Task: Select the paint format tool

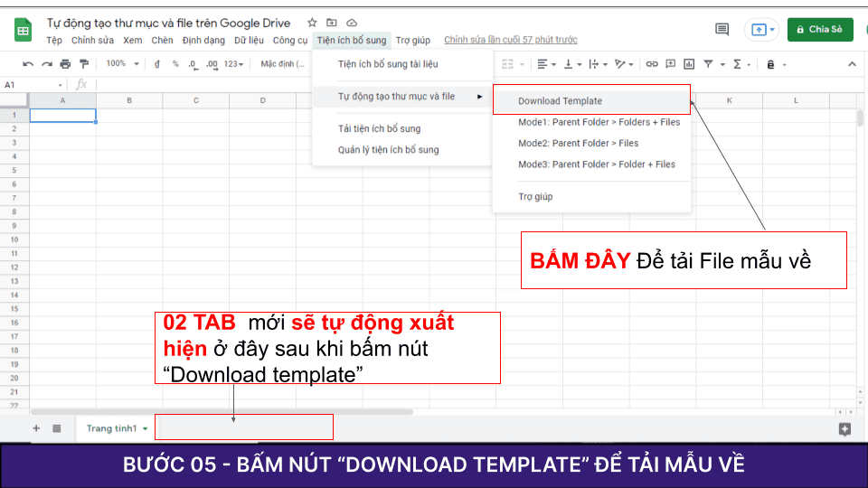Action: (84, 64)
